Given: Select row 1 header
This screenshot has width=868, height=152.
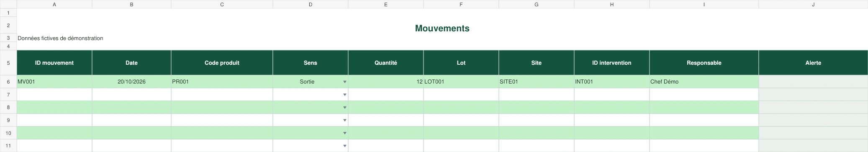Looking at the screenshot, I should tap(8, 13).
